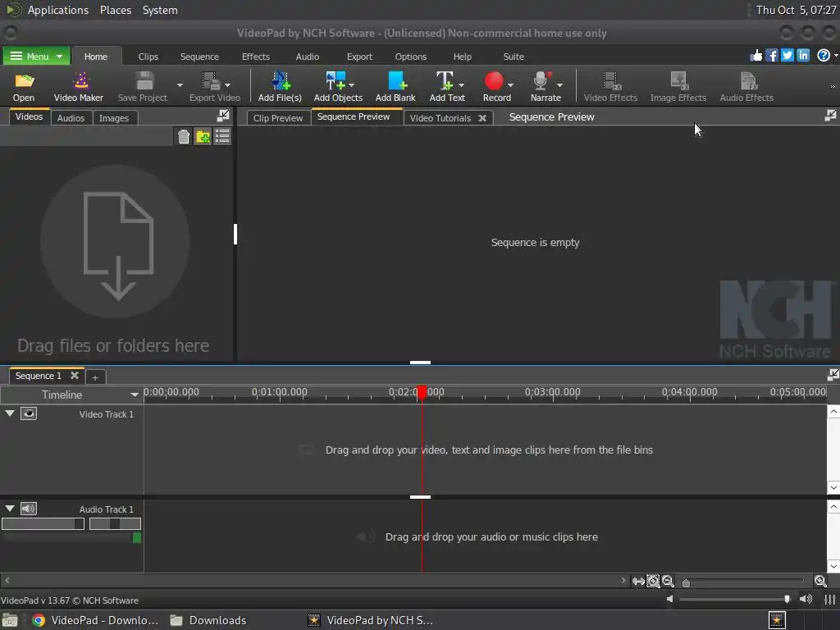Switch to the Clips ribbon tab
This screenshot has height=630, width=840.
pyautogui.click(x=148, y=57)
